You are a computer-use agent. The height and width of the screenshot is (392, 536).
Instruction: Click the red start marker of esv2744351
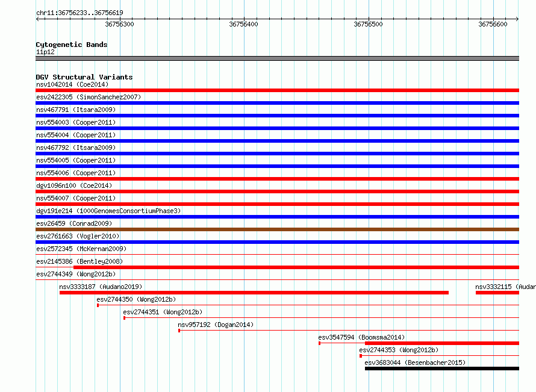click(125, 318)
